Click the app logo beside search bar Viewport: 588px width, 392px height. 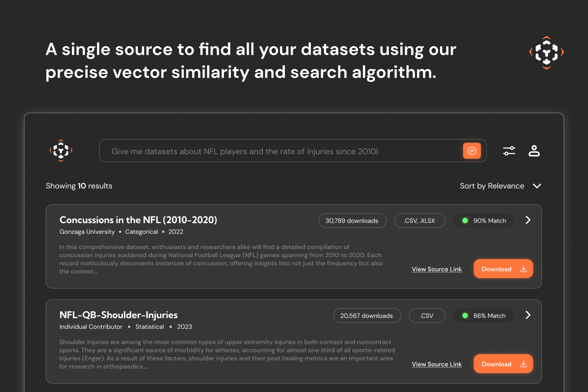pos(61,151)
